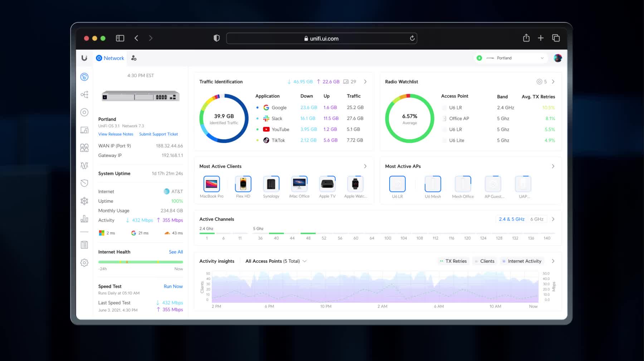Toggle the Internet Activity chart legend
The height and width of the screenshot is (361, 644).
[x=522, y=261]
